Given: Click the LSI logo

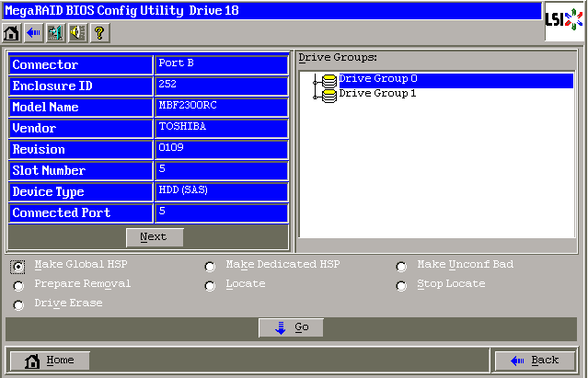Looking at the screenshot, I should [x=564, y=20].
